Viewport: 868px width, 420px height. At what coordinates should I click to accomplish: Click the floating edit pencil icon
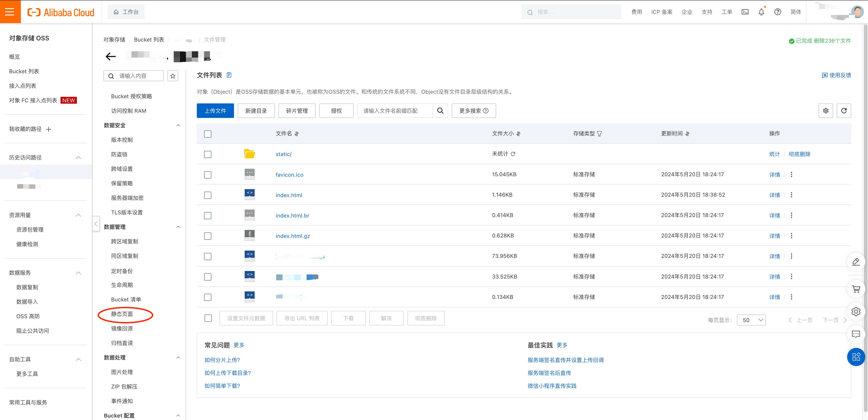pos(856,261)
